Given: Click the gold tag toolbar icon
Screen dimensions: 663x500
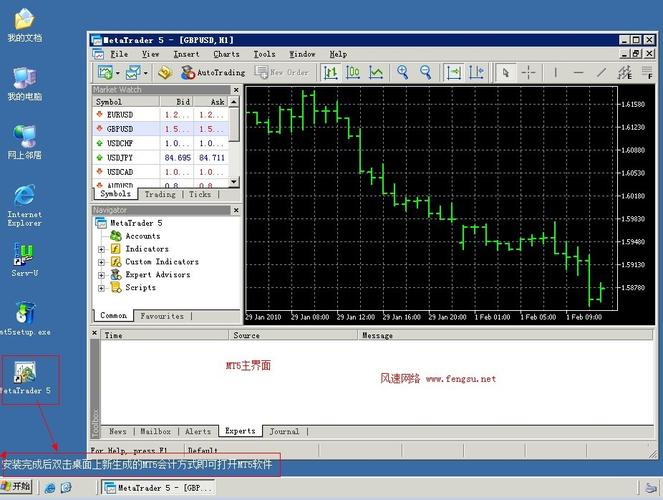Looking at the screenshot, I should (x=165, y=73).
